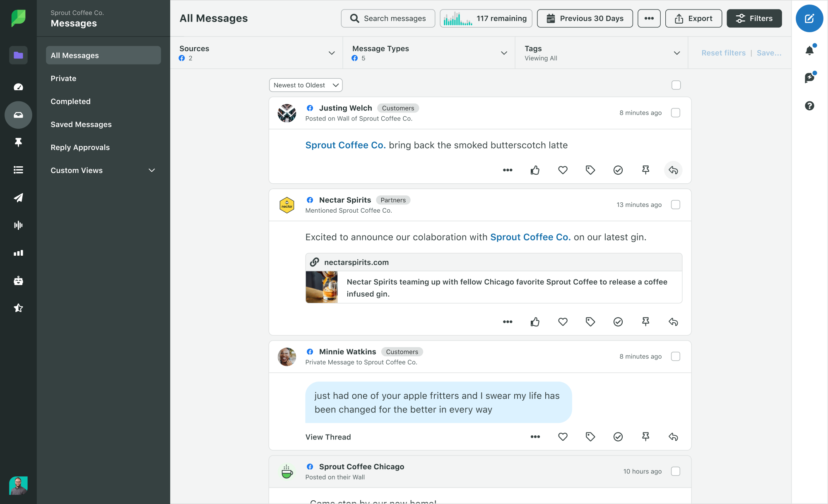Mark Minnie Watkins' message as complete
Screen dimensions: 828x504
pos(618,437)
